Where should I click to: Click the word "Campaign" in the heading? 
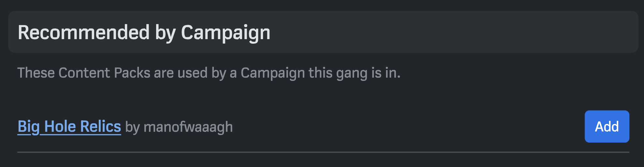point(226,33)
